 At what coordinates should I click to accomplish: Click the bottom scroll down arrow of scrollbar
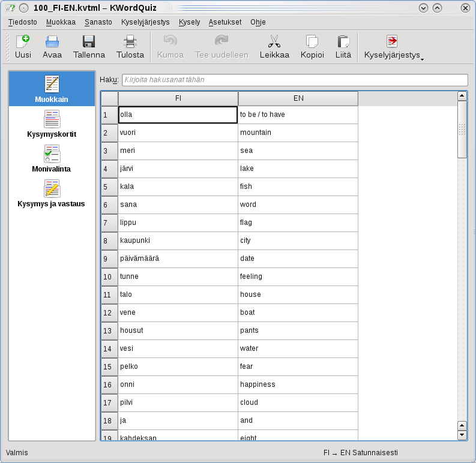pyautogui.click(x=462, y=435)
